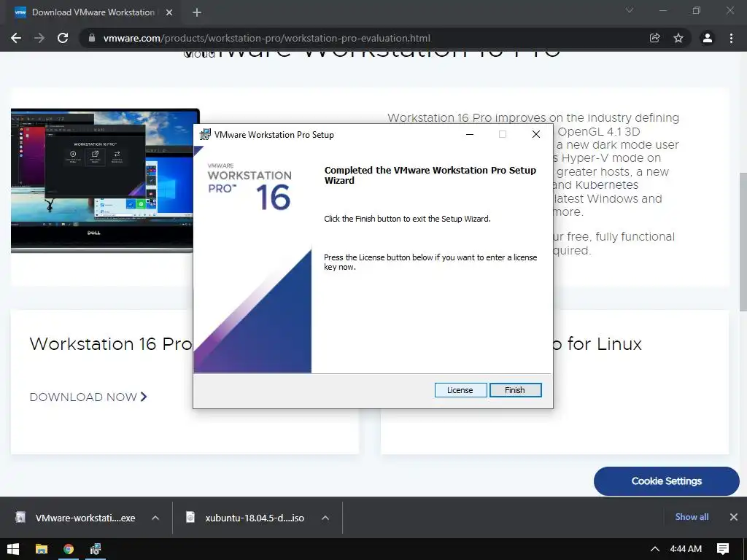
Task: Bookmark this page with the star icon
Action: coord(678,38)
